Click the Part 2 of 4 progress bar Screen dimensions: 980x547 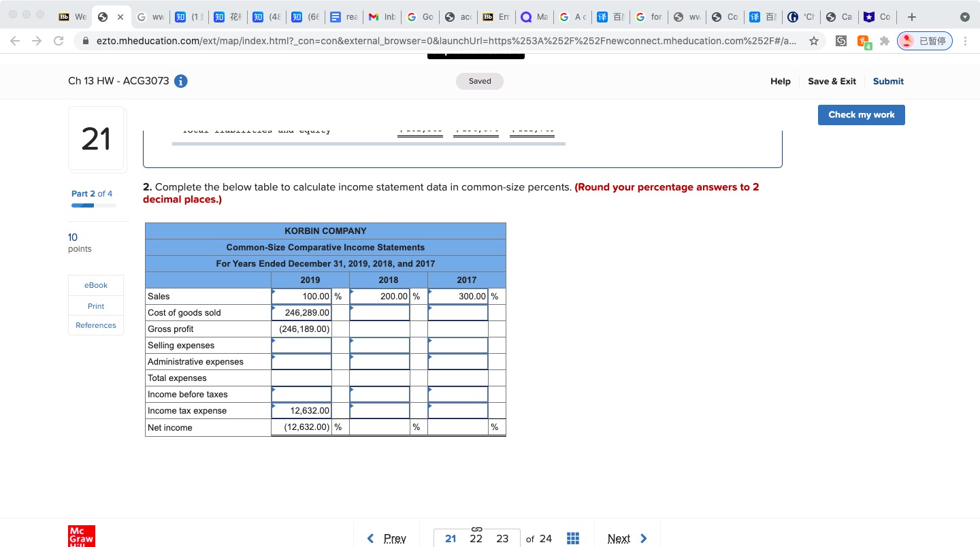pos(94,205)
